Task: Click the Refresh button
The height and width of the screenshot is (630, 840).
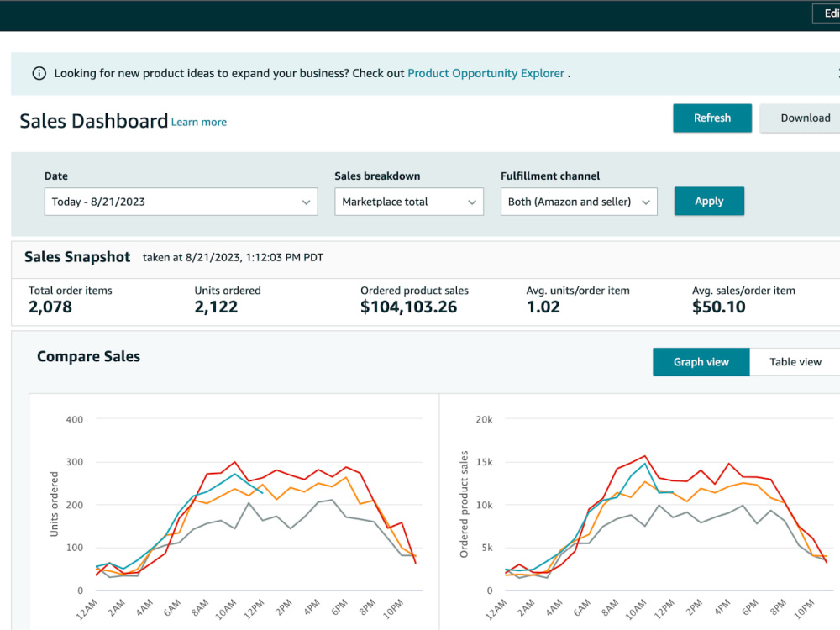Action: click(x=712, y=118)
